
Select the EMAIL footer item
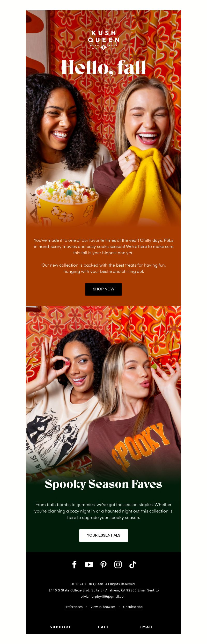point(146,627)
